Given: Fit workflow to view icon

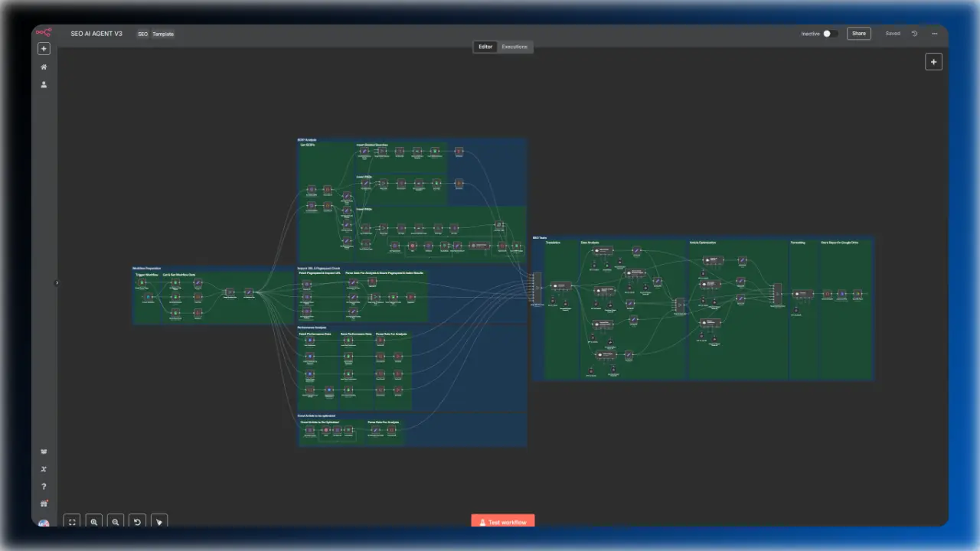Looking at the screenshot, I should 72,522.
